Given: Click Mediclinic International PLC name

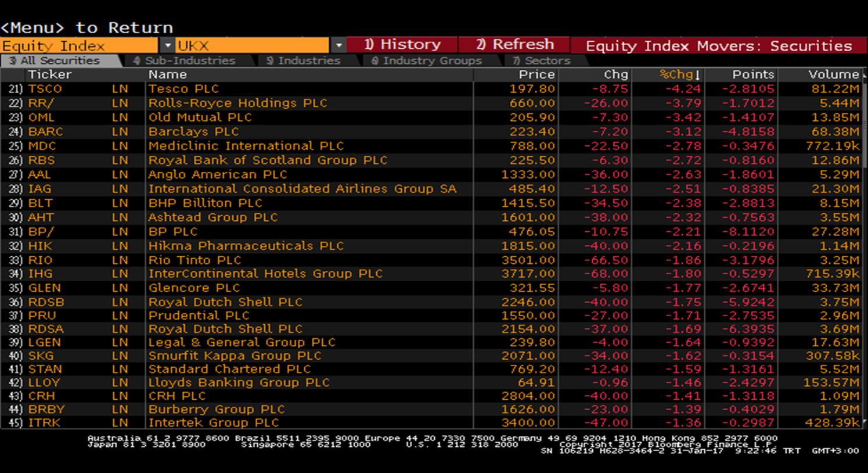Looking at the screenshot, I should click(246, 146).
